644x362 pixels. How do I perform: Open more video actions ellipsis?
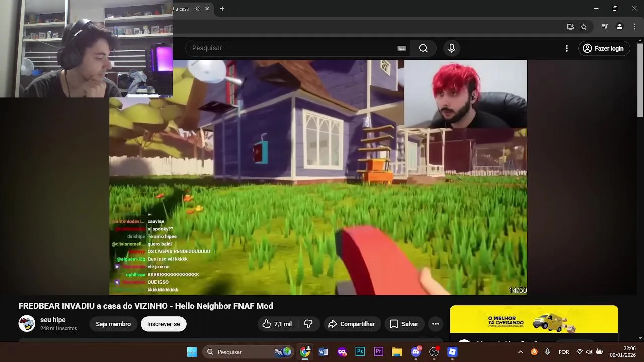[x=436, y=324]
